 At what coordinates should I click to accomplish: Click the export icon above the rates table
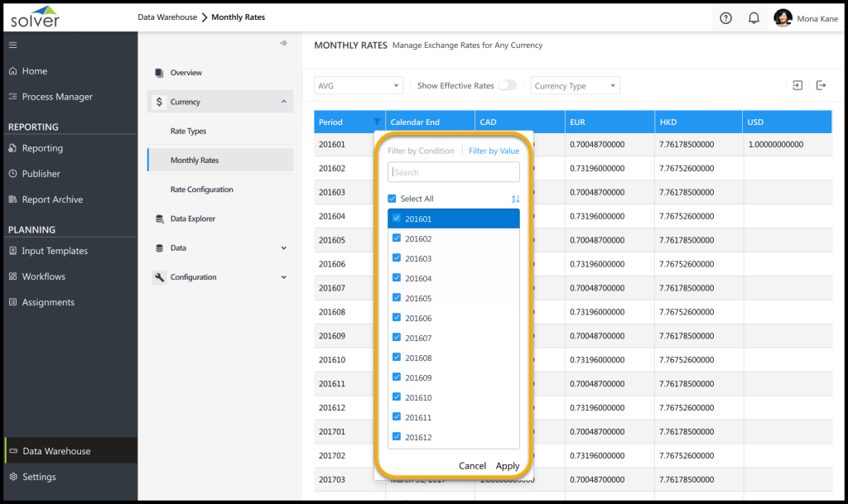click(821, 85)
